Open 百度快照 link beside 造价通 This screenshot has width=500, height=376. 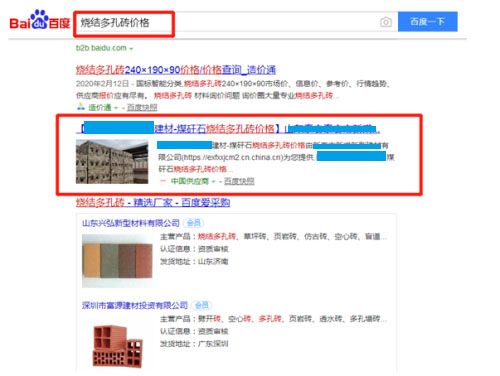coord(142,107)
